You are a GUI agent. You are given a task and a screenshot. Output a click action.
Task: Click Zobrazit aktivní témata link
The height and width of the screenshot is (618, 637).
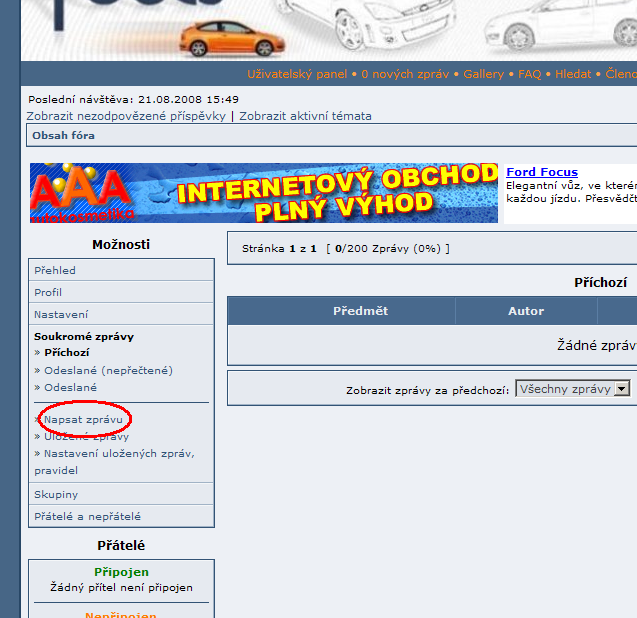tap(305, 116)
